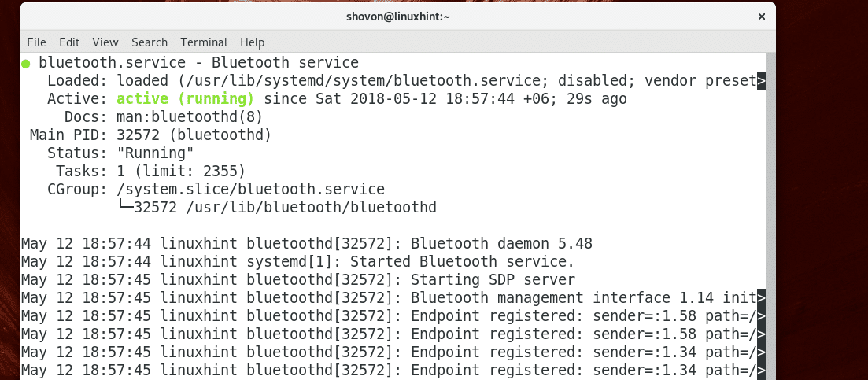Close the shovon@linuxhint terminal window
This screenshot has width=868, height=380.
[x=761, y=16]
